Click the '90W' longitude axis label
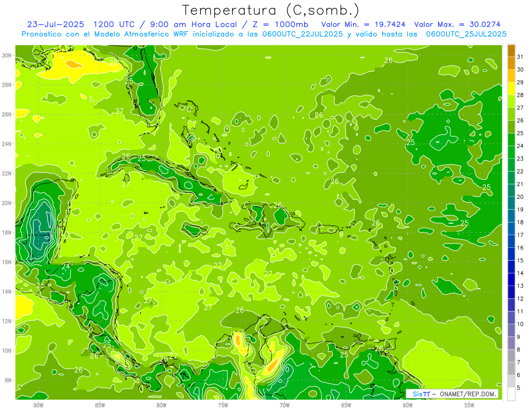The width and height of the screenshot is (532, 411). click(x=38, y=406)
